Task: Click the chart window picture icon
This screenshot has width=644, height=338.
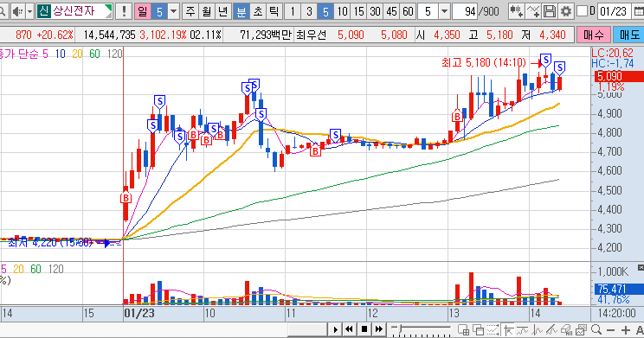Action: click(x=581, y=329)
